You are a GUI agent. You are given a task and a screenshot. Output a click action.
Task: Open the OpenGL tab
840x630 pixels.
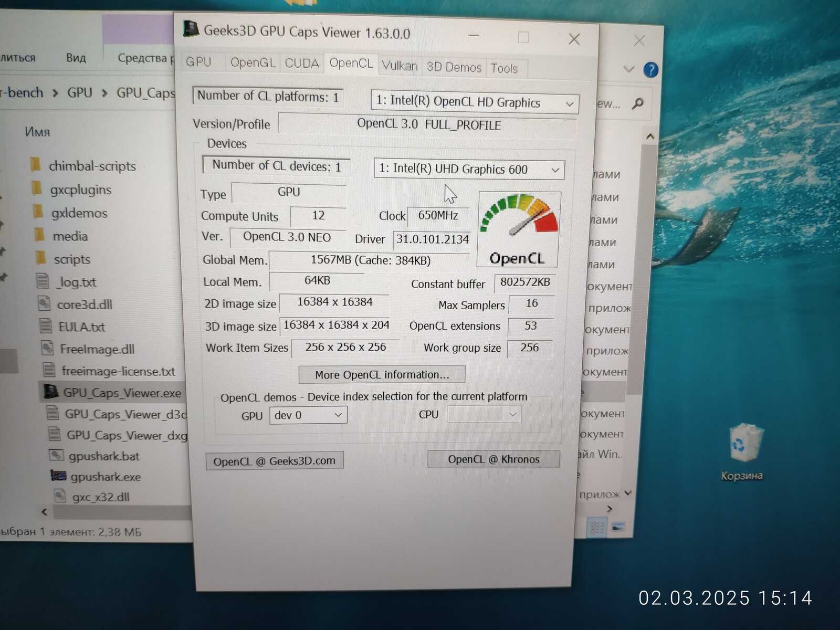pos(253,62)
